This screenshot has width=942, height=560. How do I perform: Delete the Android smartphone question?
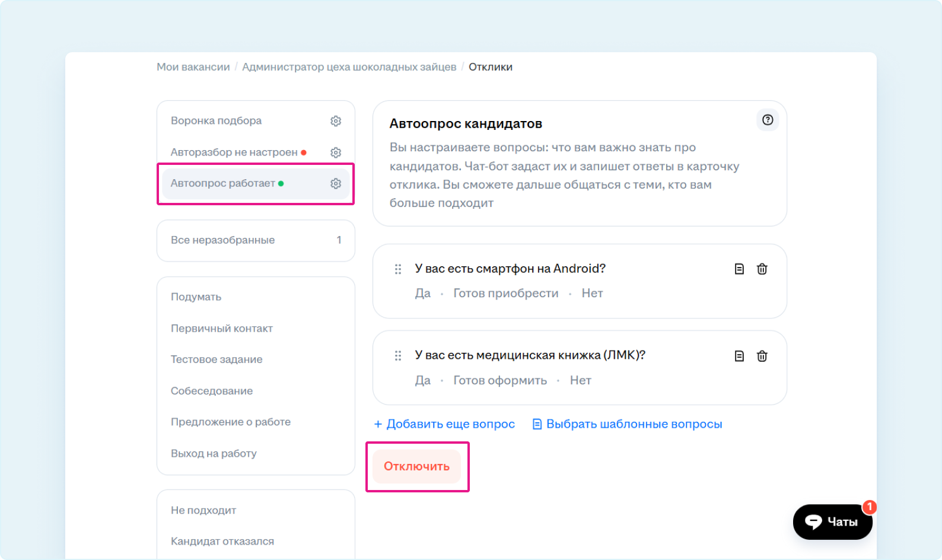click(762, 269)
